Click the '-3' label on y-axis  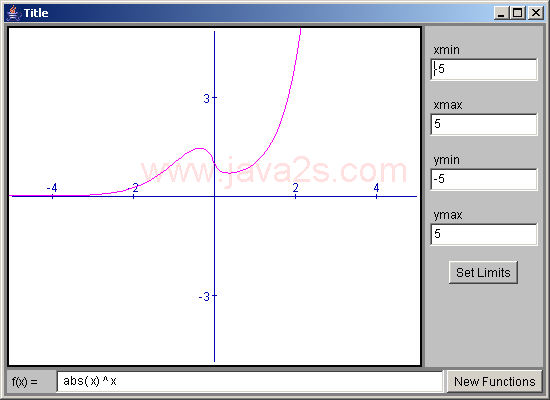point(204,297)
